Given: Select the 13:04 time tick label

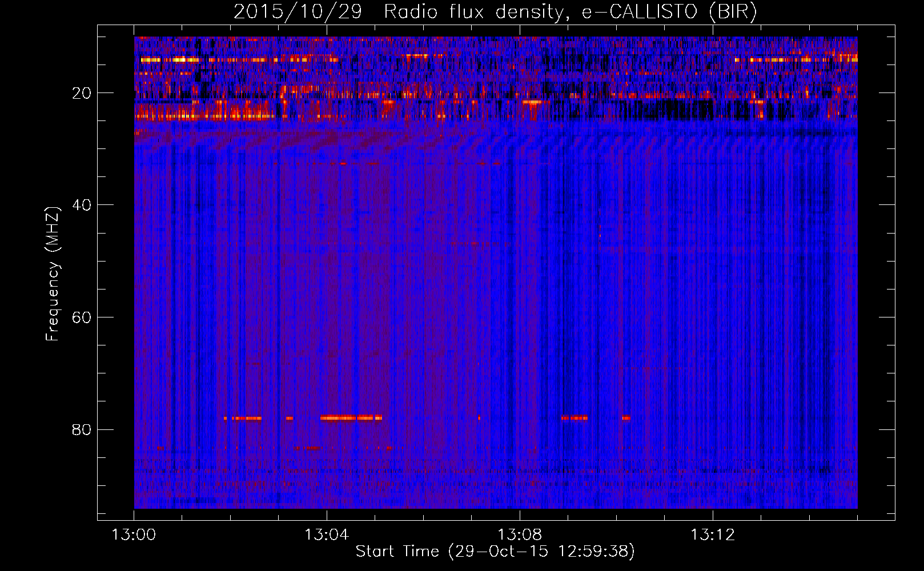Looking at the screenshot, I should 327,535.
